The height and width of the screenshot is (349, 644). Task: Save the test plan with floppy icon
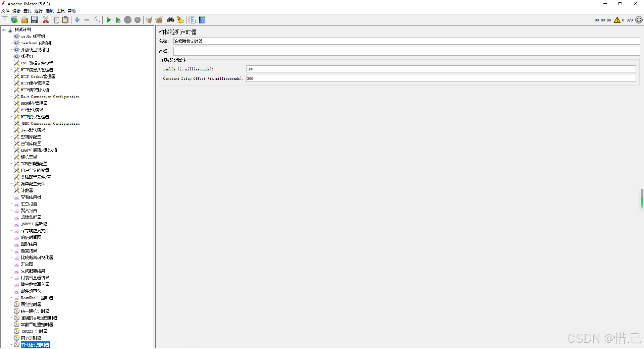(34, 20)
